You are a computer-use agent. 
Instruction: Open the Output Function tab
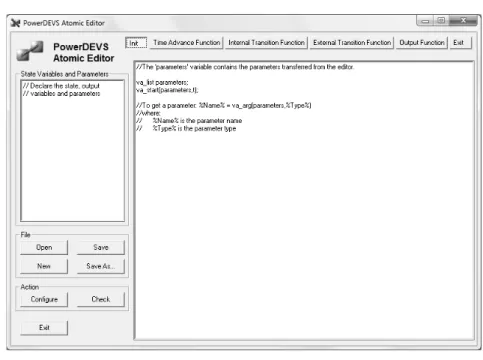click(x=422, y=43)
